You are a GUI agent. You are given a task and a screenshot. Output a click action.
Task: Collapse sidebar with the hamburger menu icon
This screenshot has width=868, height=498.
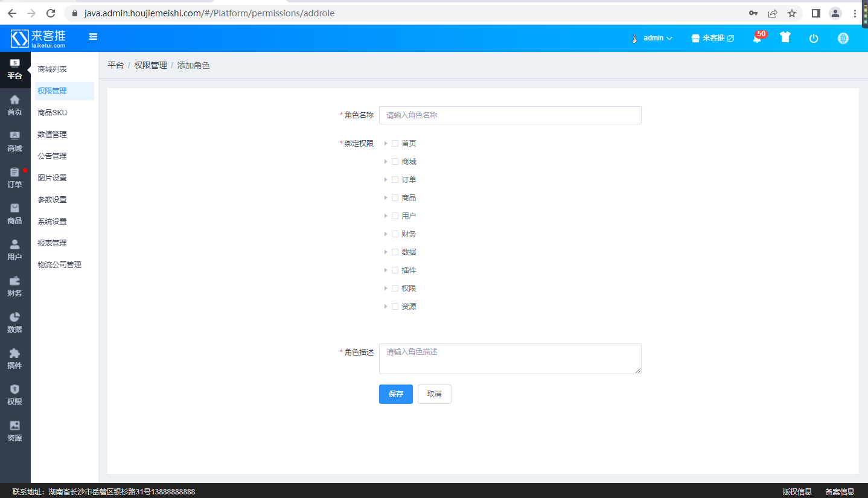tap(93, 37)
